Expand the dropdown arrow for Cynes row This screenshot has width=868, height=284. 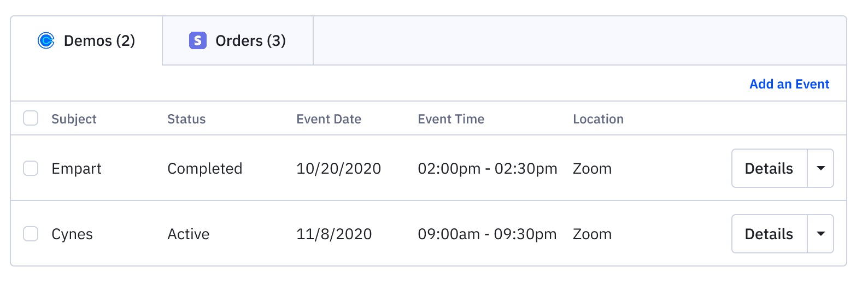tap(820, 234)
